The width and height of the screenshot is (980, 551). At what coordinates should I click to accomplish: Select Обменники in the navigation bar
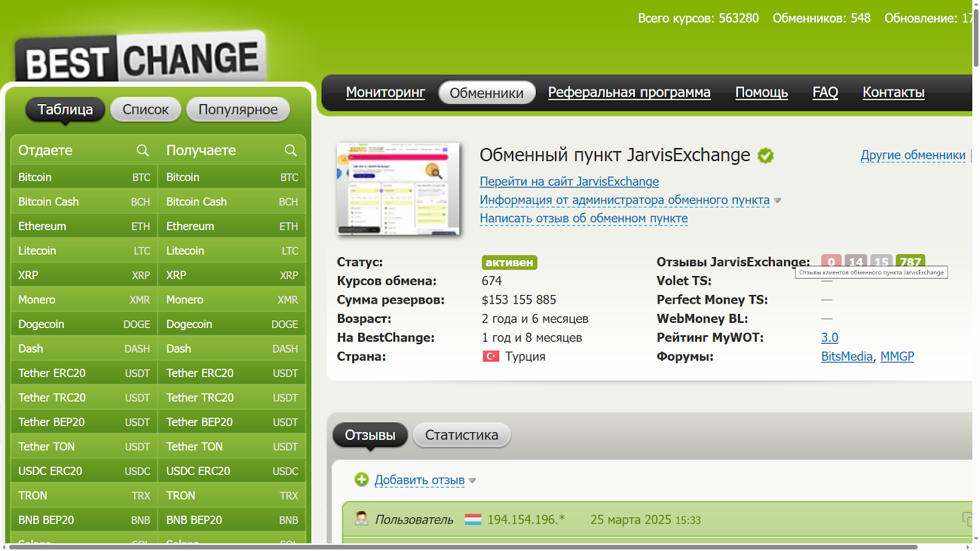click(487, 93)
